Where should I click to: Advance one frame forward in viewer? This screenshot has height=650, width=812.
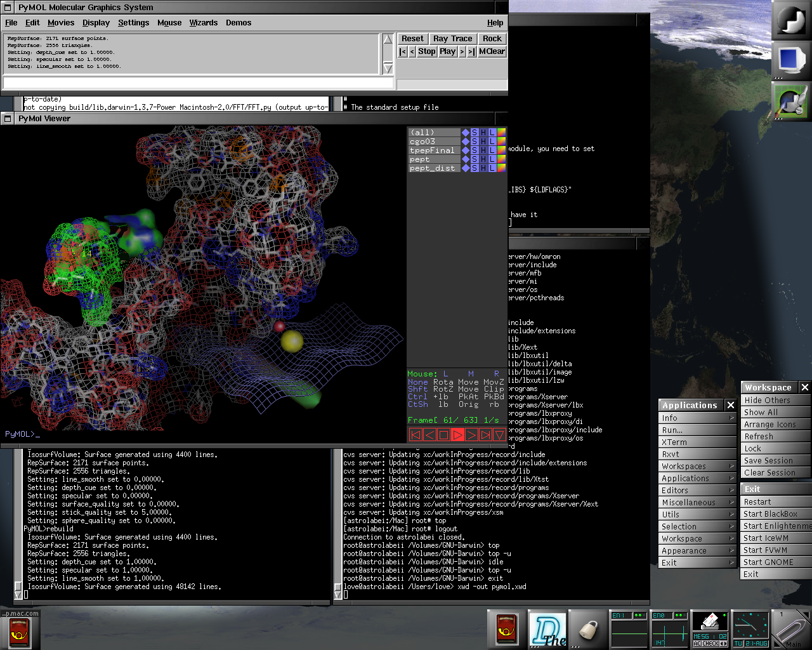coord(471,435)
